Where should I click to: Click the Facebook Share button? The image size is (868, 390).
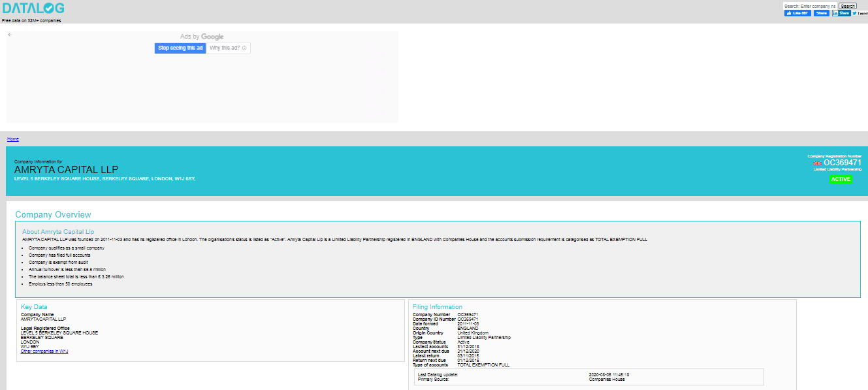(821, 13)
